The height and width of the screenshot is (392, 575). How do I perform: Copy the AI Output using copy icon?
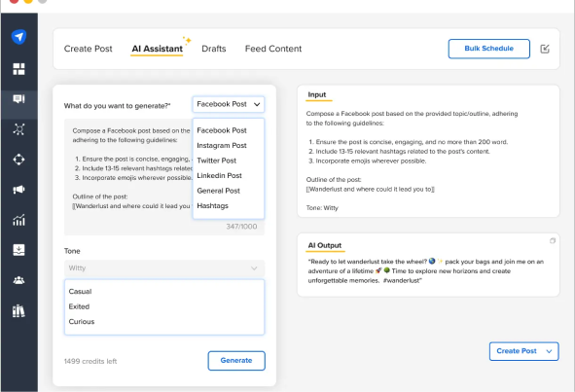point(553,241)
